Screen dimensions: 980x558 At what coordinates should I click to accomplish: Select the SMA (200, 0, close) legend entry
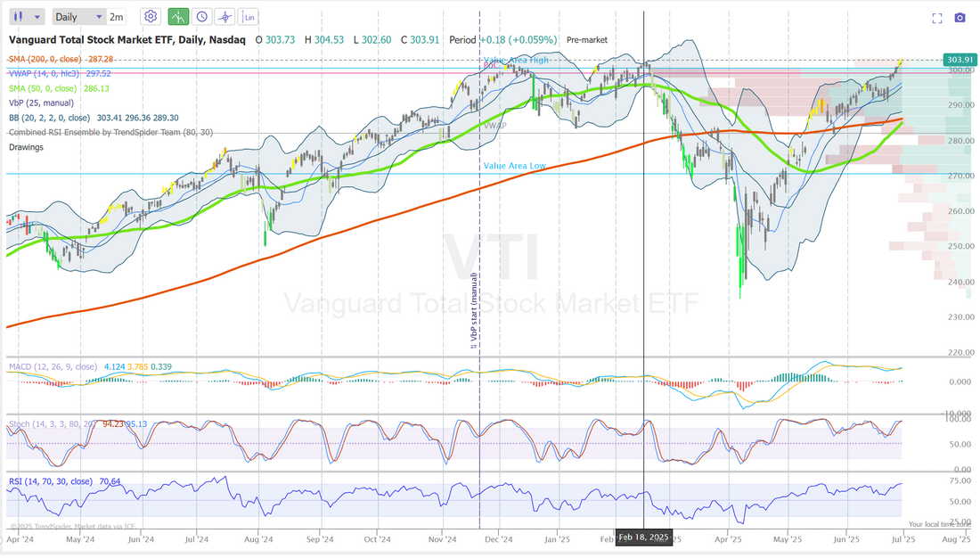(x=61, y=59)
